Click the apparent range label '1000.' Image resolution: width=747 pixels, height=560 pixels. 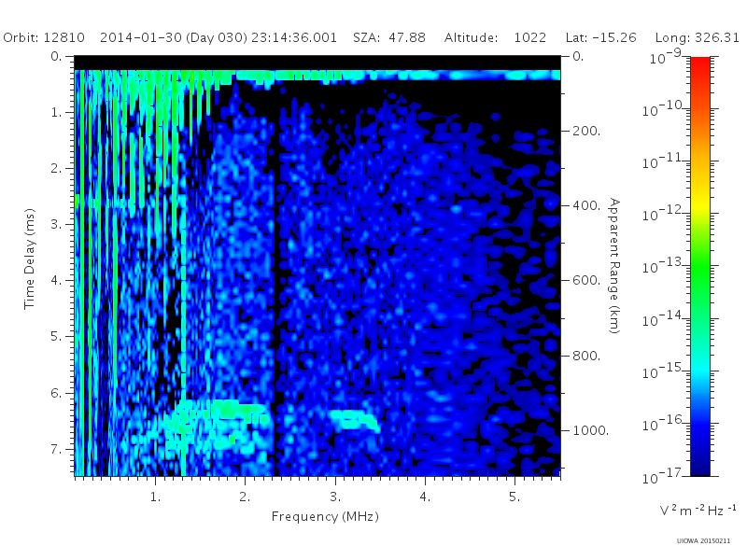(590, 430)
